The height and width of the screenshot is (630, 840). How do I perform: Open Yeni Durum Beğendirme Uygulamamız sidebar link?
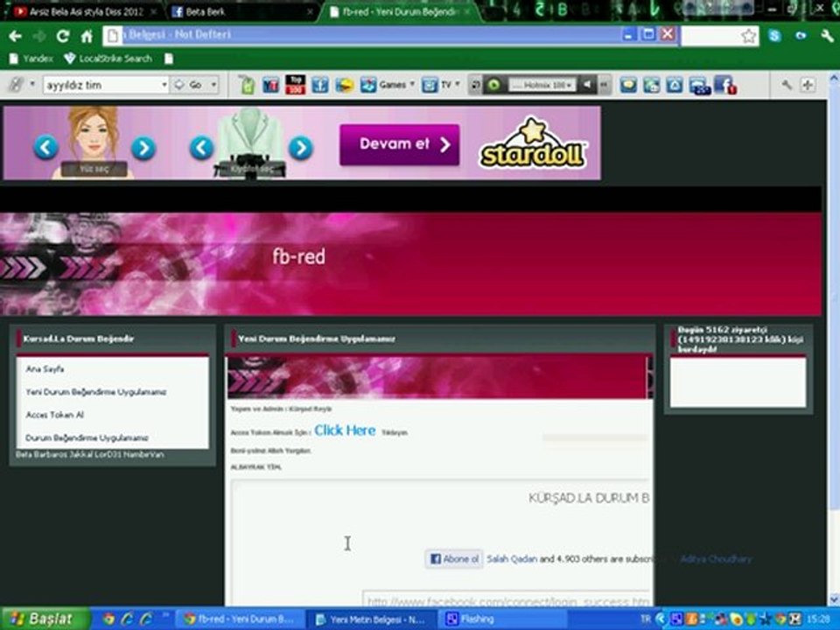(96, 392)
